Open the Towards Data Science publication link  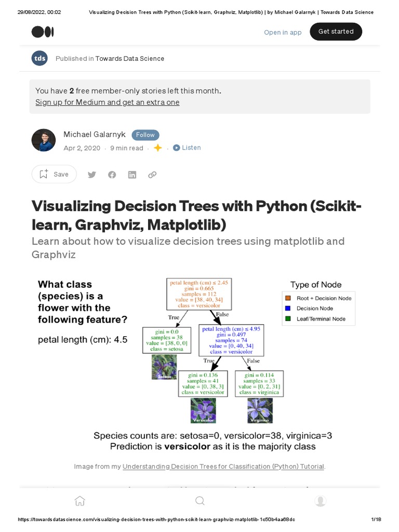129,59
